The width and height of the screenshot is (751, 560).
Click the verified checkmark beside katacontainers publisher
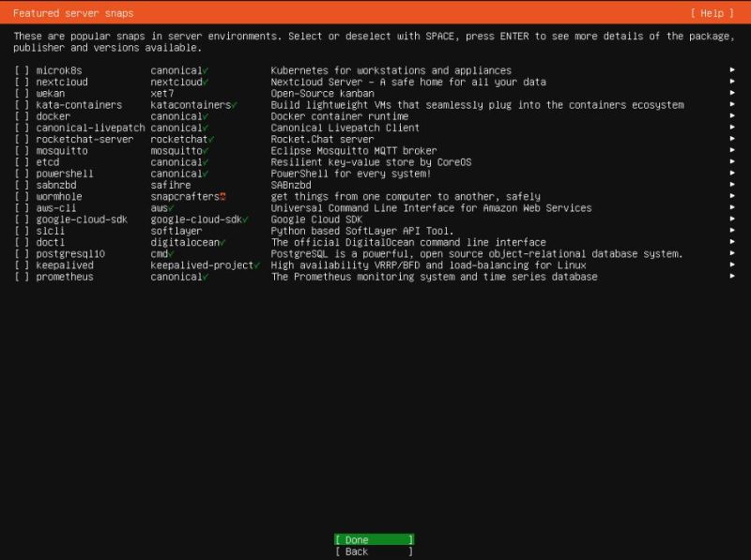(234, 105)
